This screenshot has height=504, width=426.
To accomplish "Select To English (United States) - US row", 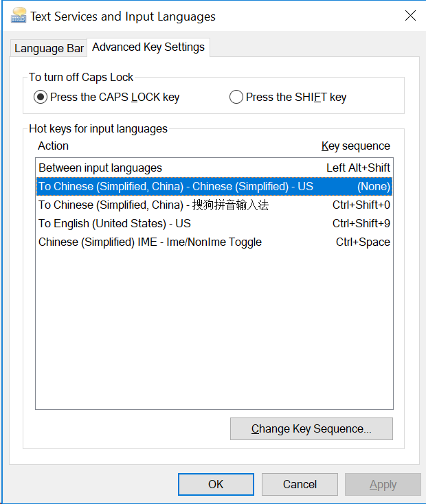I will [x=115, y=223].
